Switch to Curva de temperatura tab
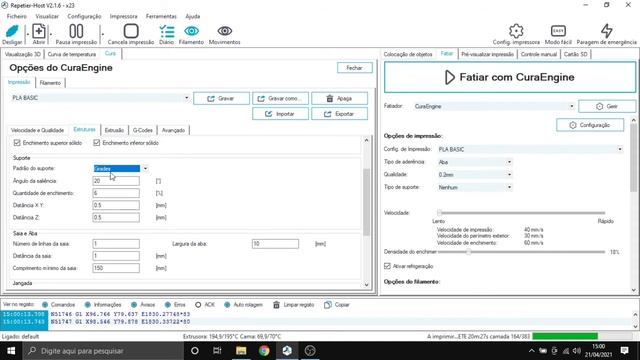This screenshot has width=640, height=360. [72, 54]
